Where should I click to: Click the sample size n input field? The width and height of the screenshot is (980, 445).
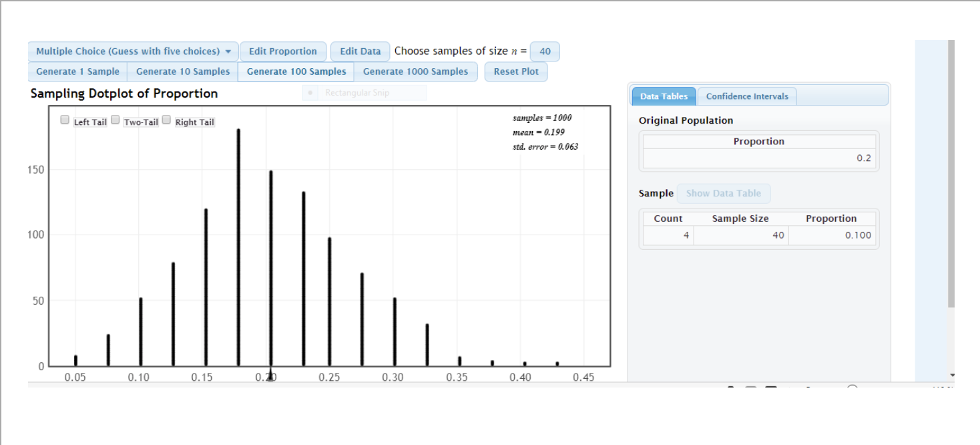[x=545, y=51]
